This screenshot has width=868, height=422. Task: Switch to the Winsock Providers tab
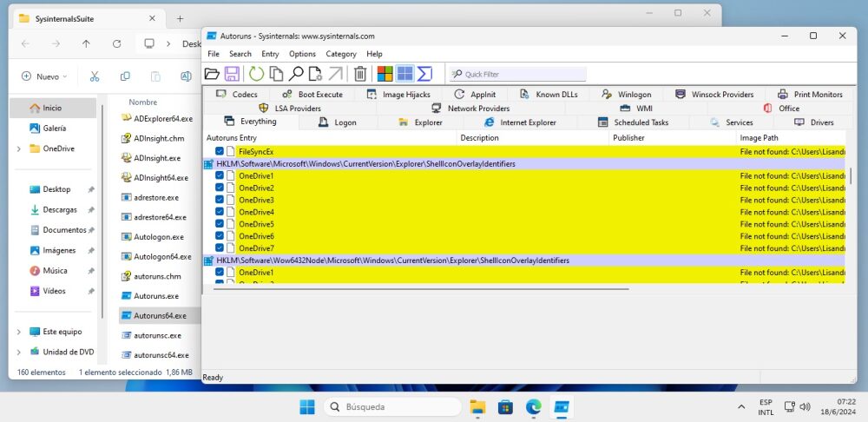(x=714, y=94)
